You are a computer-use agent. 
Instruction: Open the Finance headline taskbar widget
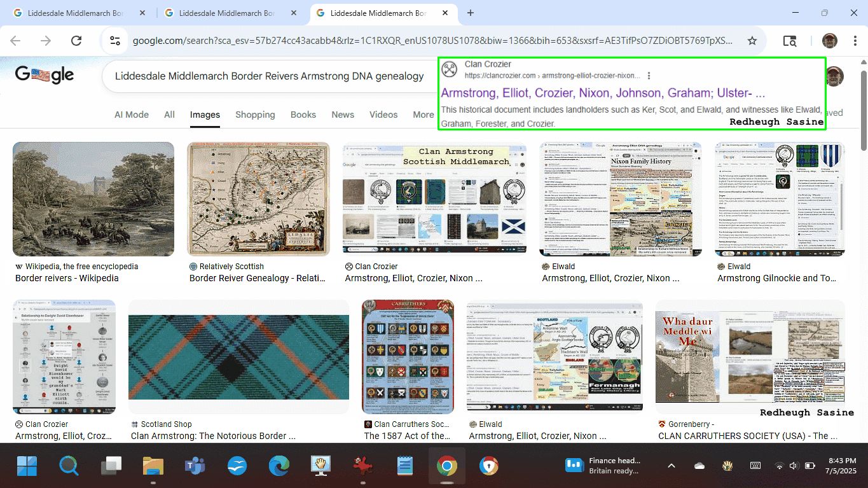pos(603,466)
